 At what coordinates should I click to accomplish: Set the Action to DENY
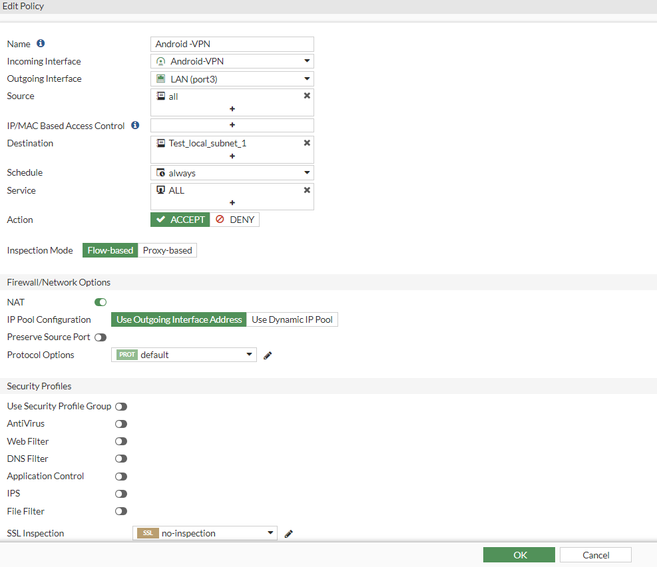pyautogui.click(x=235, y=220)
